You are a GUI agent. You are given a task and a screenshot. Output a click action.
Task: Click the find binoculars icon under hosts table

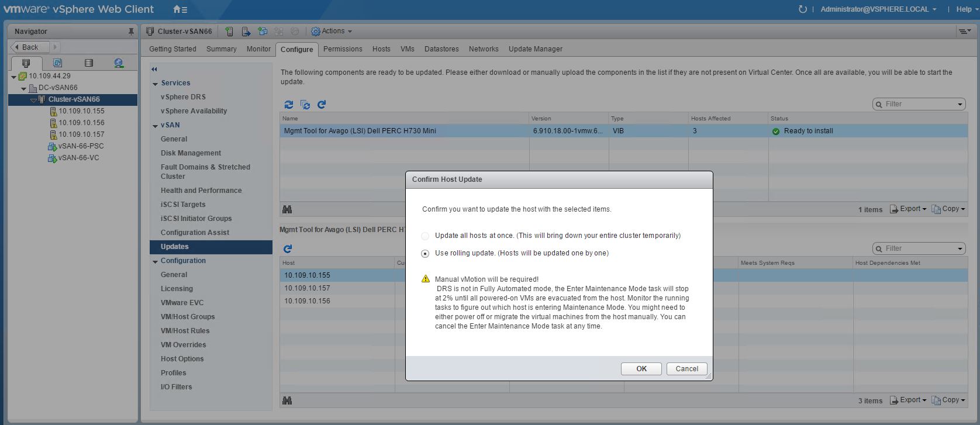(287, 400)
